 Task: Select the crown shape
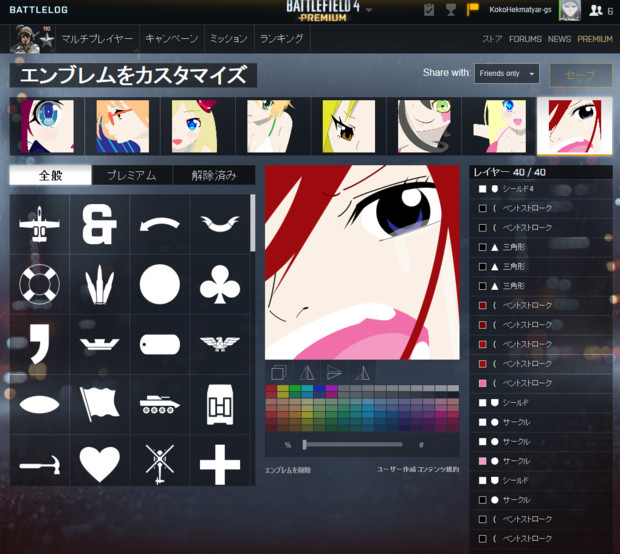point(99,344)
